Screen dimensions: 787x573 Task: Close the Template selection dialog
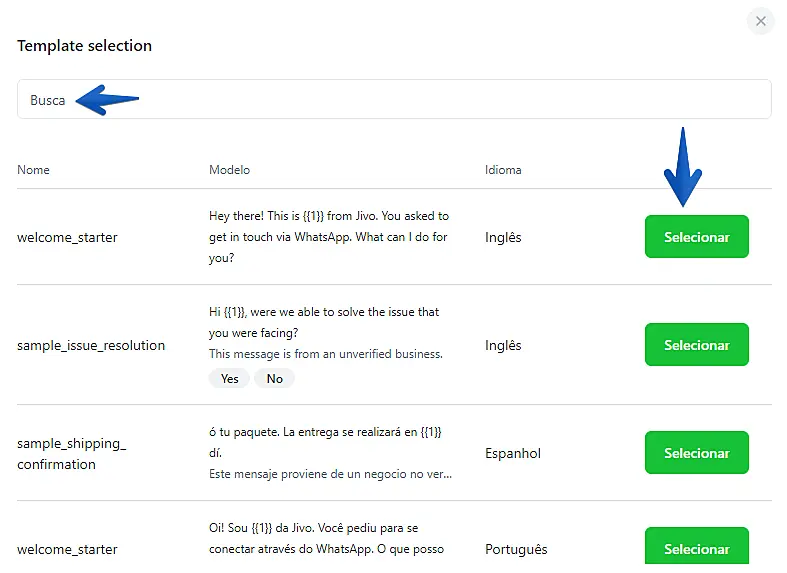[x=761, y=21]
